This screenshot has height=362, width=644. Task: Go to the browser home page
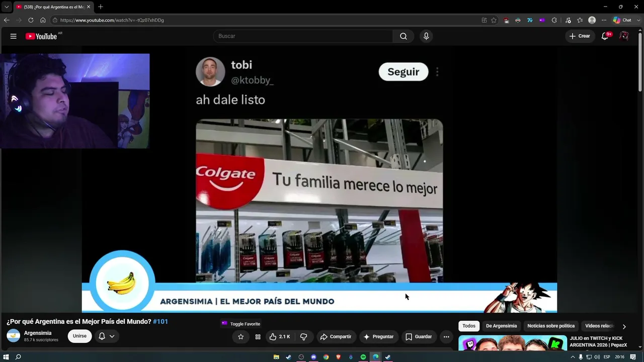(43, 20)
